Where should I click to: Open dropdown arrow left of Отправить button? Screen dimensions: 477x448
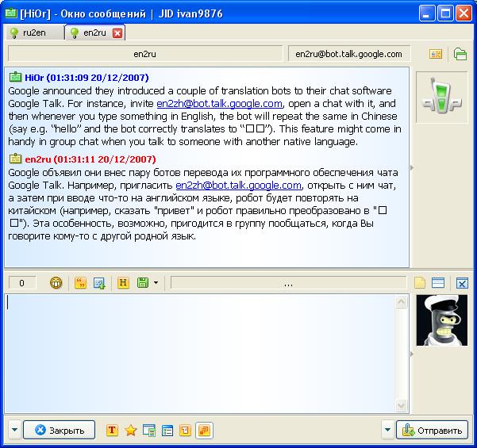coord(387,431)
